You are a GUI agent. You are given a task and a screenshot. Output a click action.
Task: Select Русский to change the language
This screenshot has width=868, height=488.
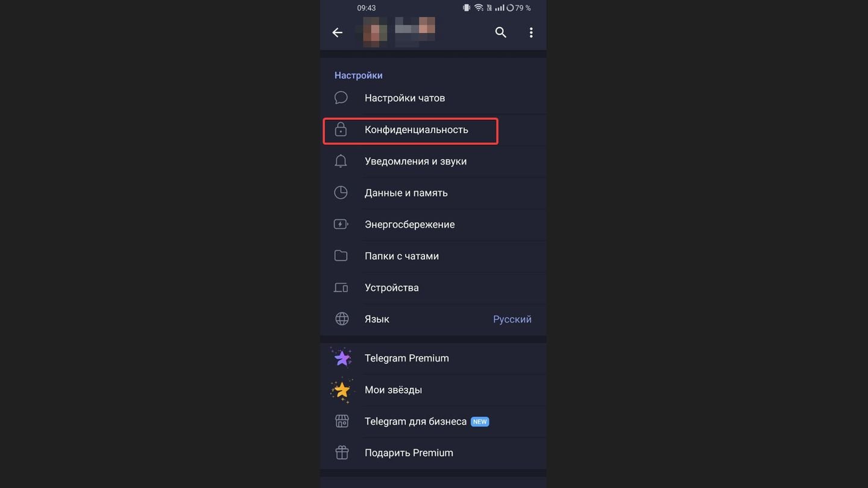click(512, 319)
